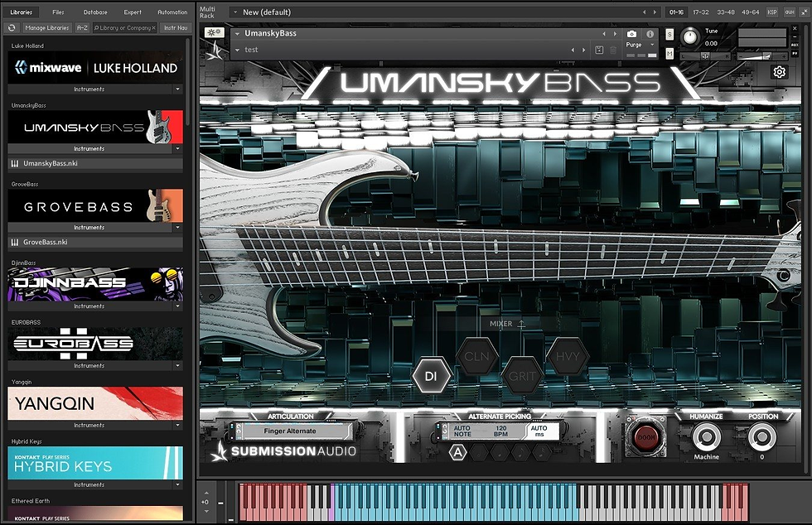Click the DI hexagon channel button

click(x=431, y=376)
